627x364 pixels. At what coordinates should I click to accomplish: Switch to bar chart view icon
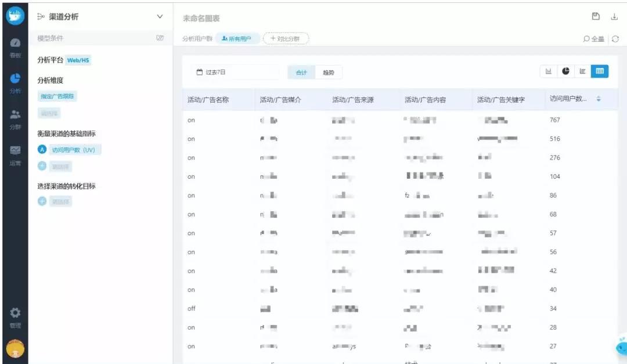pyautogui.click(x=548, y=71)
